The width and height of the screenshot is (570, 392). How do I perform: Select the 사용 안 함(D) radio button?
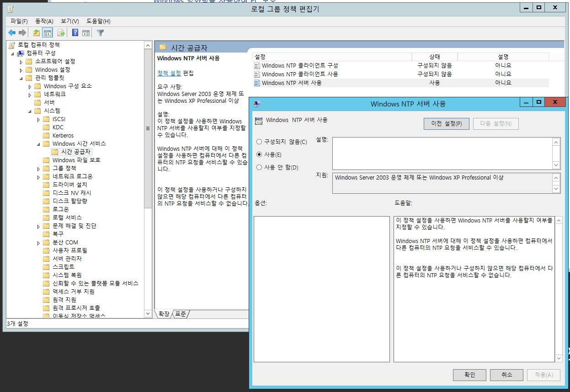pyautogui.click(x=259, y=168)
